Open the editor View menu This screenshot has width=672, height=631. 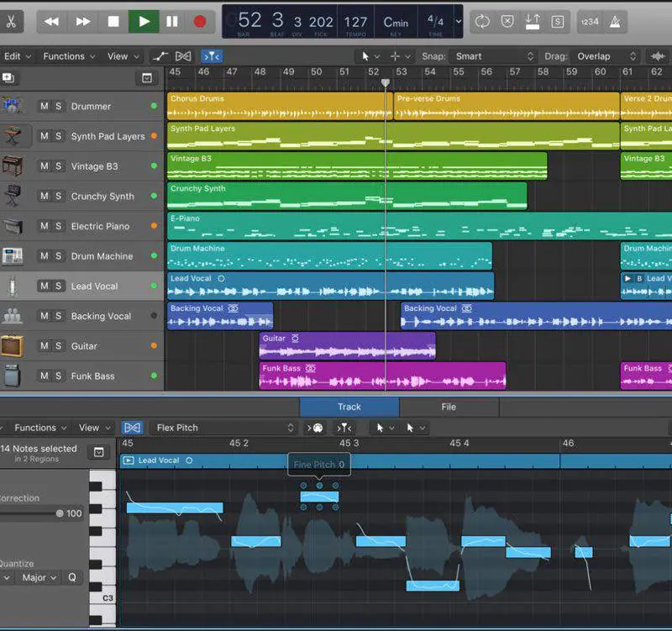point(95,428)
